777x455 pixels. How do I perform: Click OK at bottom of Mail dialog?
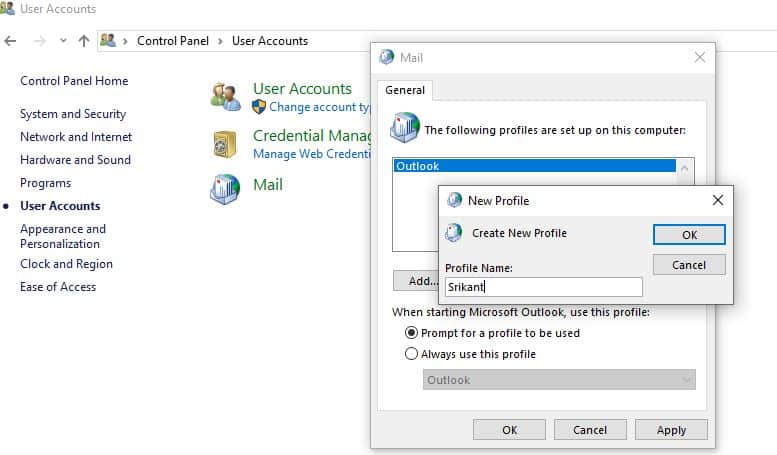[509, 430]
